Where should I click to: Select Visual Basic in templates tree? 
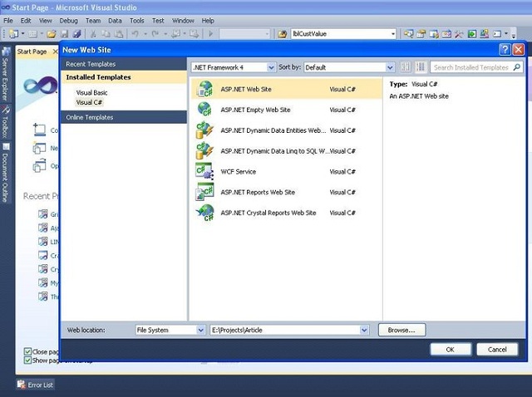point(91,92)
